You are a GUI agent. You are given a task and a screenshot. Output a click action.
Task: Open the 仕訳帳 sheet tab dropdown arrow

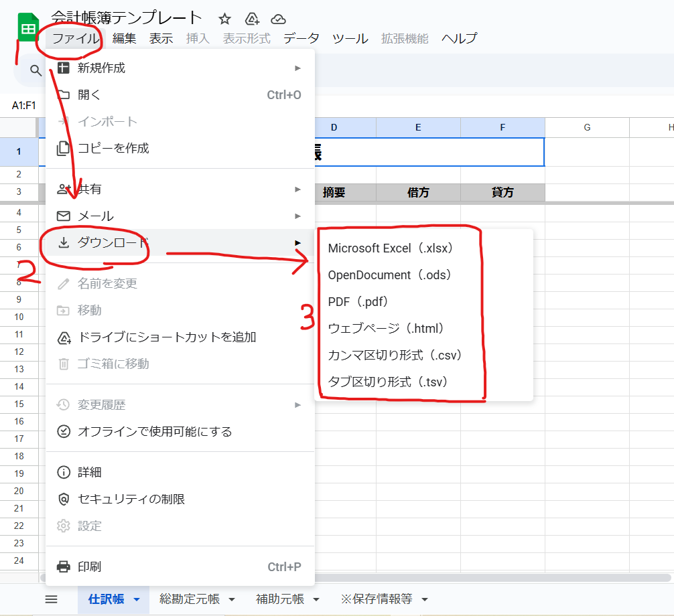pos(137,599)
